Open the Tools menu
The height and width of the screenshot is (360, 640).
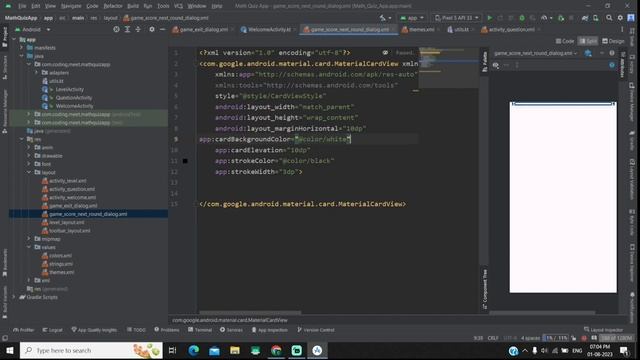point(163,6)
